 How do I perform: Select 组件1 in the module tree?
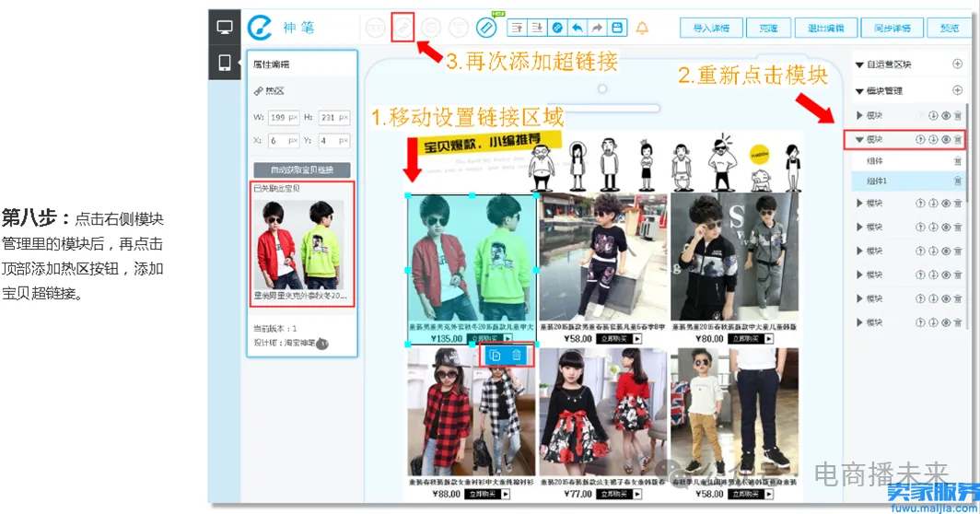(x=877, y=181)
